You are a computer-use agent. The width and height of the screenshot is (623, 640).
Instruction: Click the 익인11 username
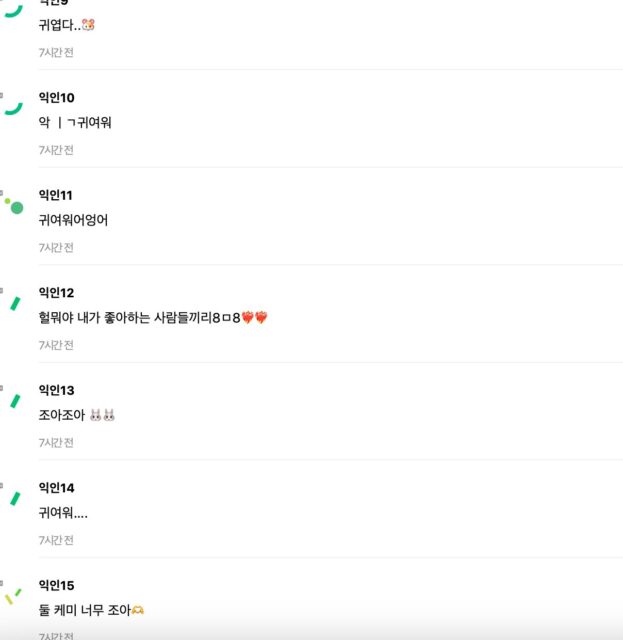55,195
